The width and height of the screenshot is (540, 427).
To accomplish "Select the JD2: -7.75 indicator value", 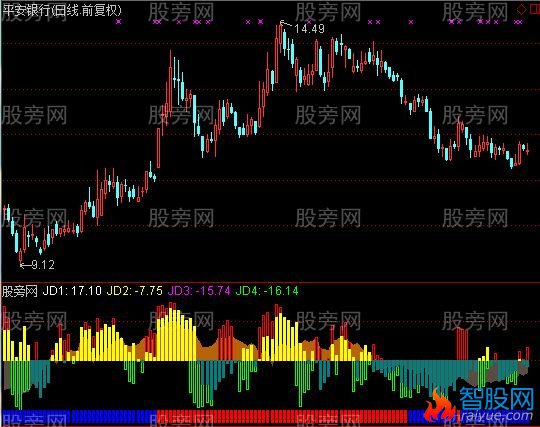I will [x=135, y=291].
